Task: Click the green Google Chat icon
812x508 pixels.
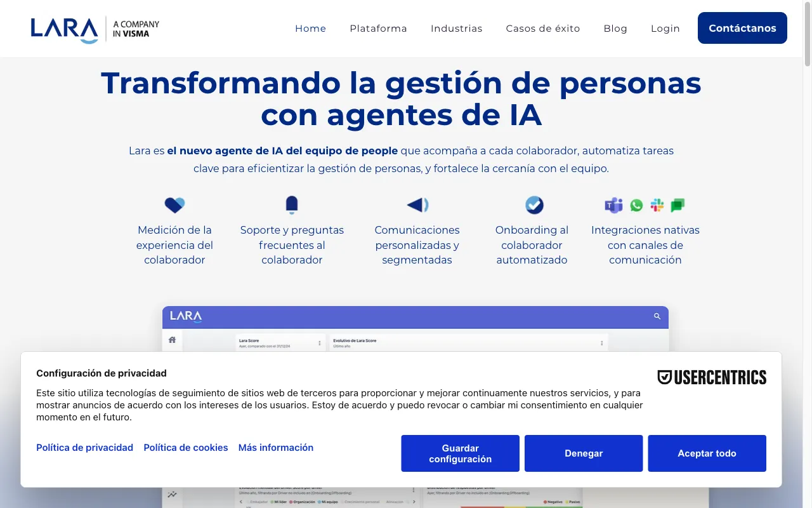Action: click(678, 205)
